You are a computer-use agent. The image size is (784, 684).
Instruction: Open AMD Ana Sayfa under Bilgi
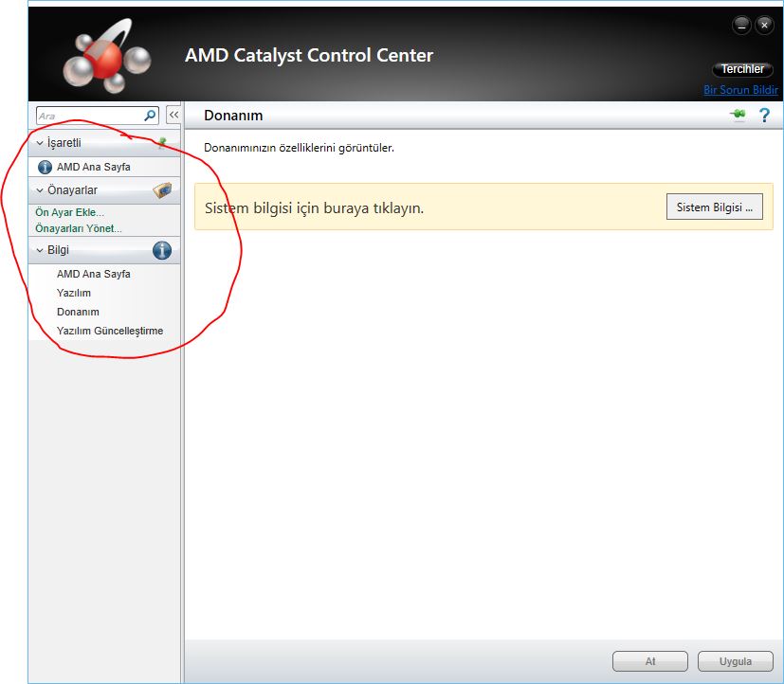click(94, 274)
